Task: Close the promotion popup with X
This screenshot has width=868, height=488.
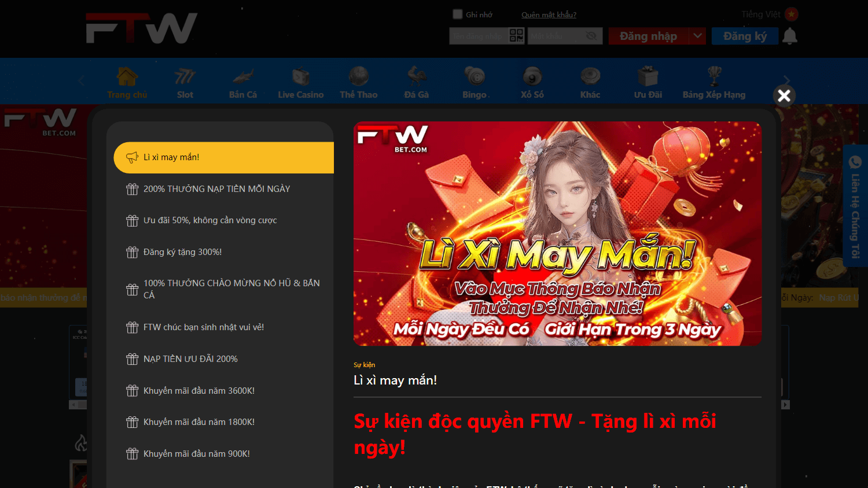Action: 784,95
